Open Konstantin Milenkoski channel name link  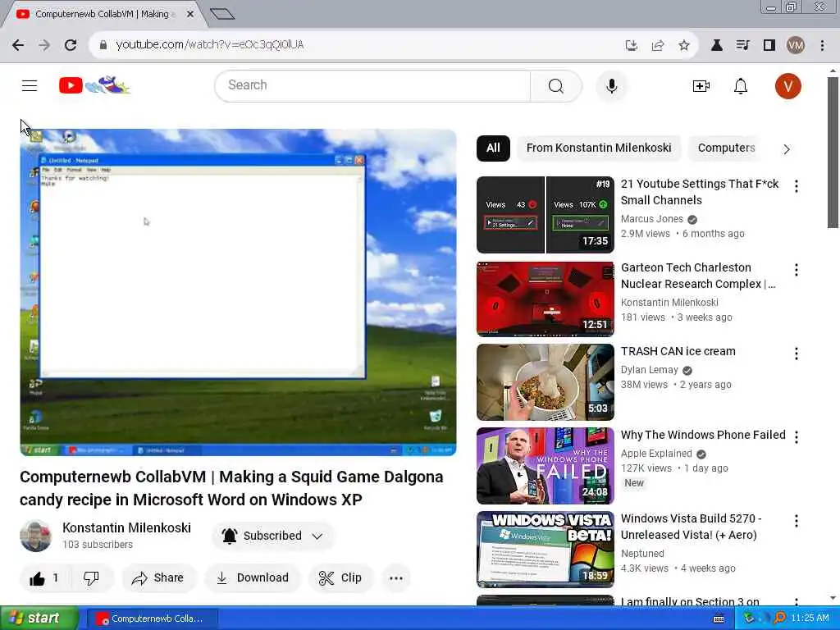[x=126, y=527]
